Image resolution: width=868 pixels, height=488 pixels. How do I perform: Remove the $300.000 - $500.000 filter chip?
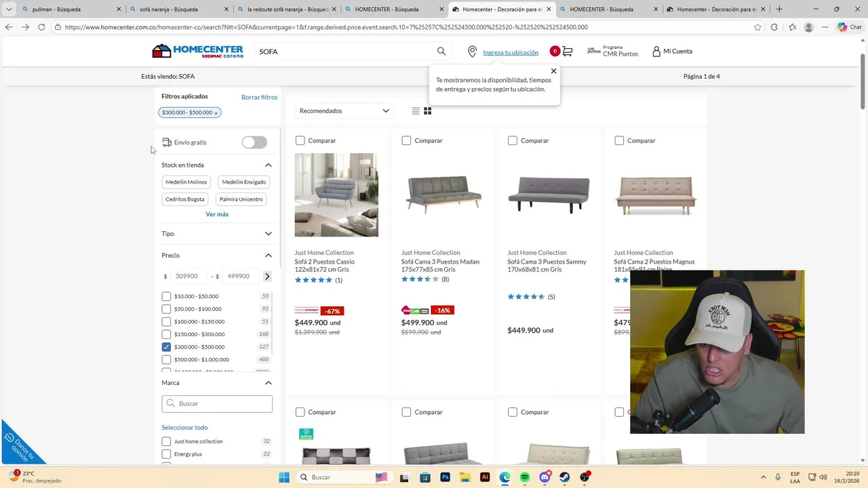point(216,113)
